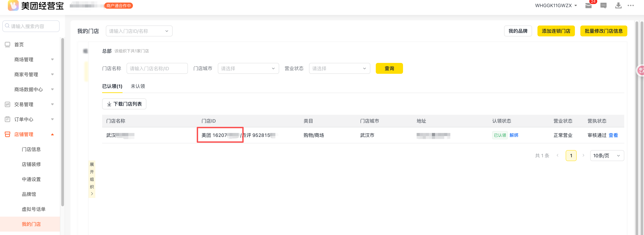Click the 门店名称 input field
The height and width of the screenshot is (235, 644).
coord(157,68)
